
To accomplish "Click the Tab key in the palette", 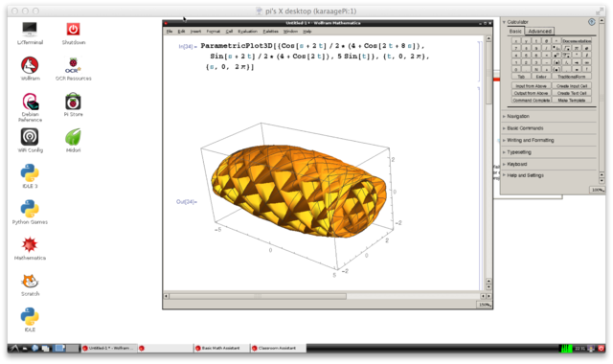I will (x=521, y=77).
